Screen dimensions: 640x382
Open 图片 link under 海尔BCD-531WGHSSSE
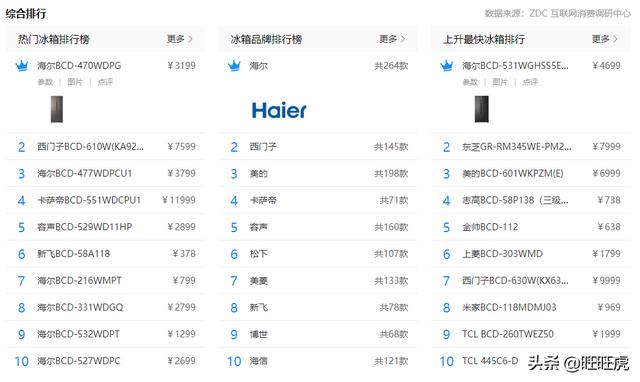500,82
